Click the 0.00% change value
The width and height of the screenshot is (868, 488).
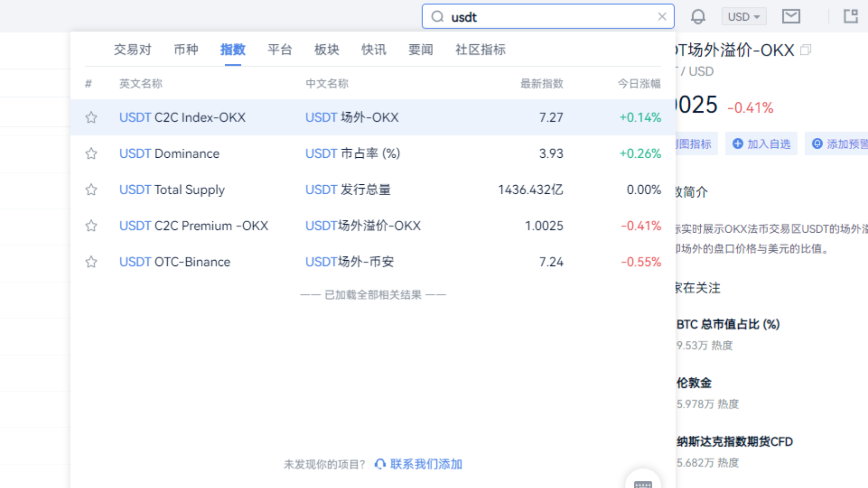click(644, 189)
